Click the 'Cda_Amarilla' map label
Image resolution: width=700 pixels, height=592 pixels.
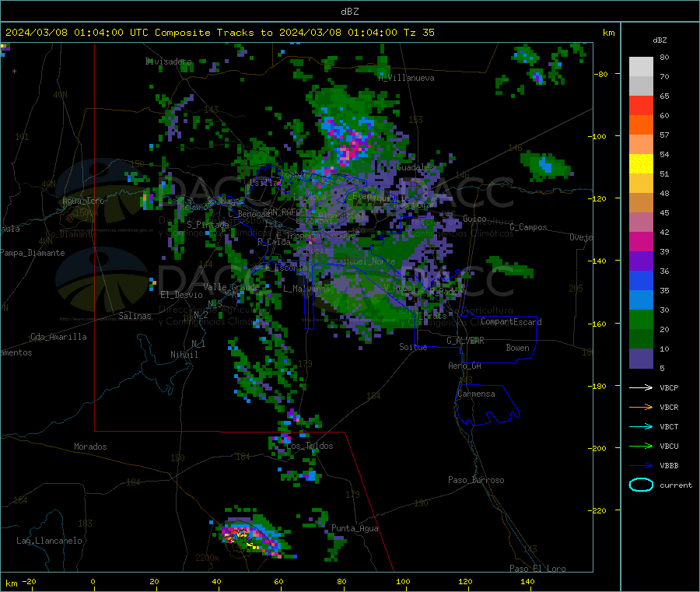coord(58,337)
